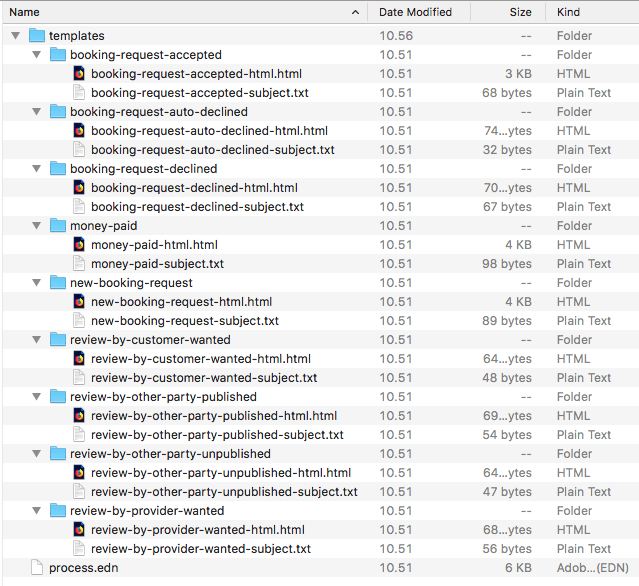This screenshot has width=639, height=586.
Task: Click the booking-request-accepted-html.html file icon
Action: tap(79, 74)
